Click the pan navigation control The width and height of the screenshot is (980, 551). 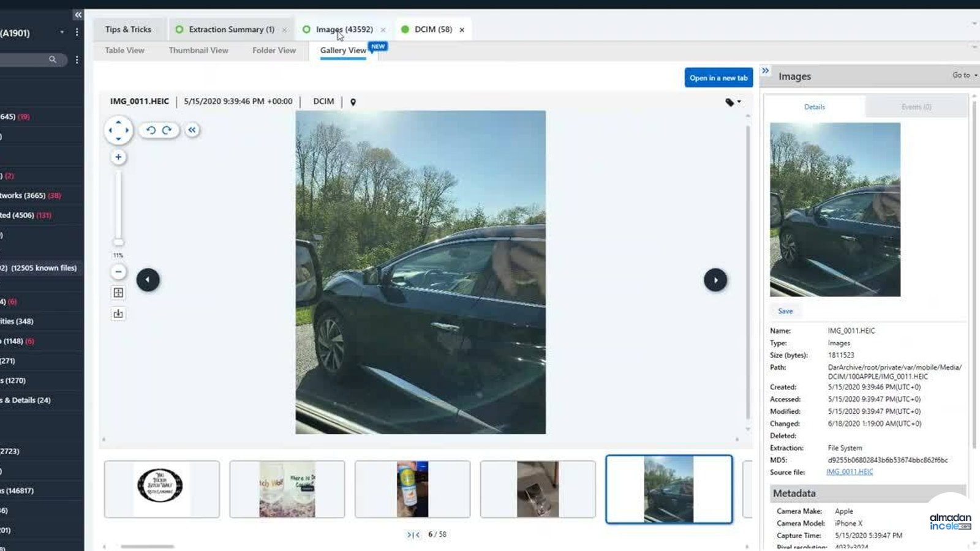[x=118, y=130]
